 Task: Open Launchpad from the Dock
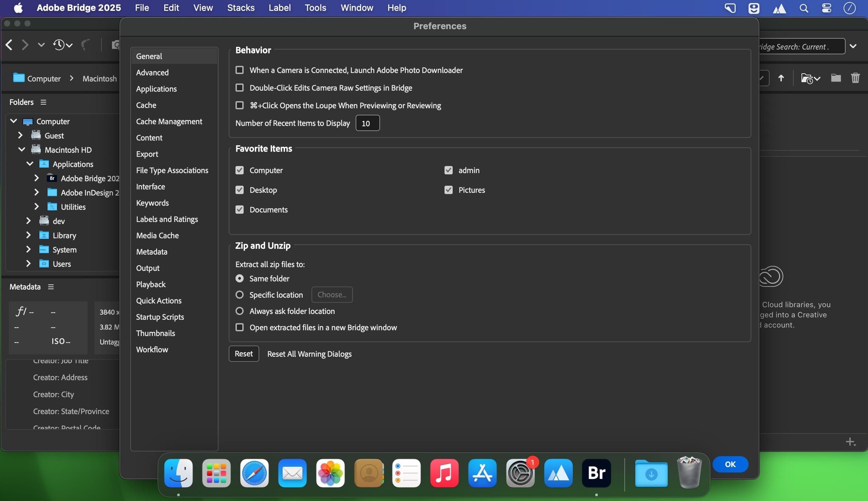click(216, 473)
